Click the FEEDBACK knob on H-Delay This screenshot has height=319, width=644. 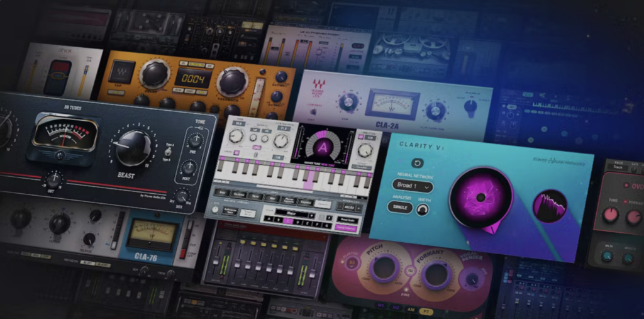[233, 82]
